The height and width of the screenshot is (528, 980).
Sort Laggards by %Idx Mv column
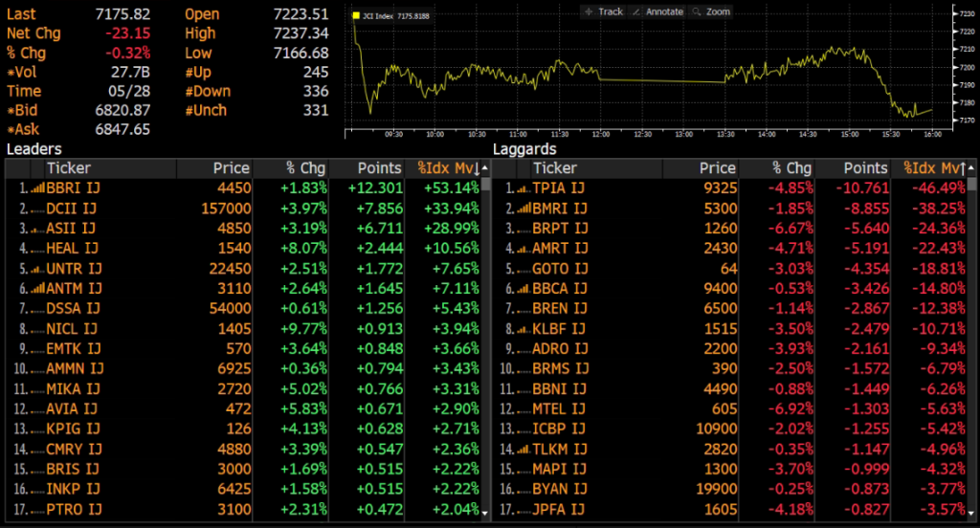click(x=934, y=168)
